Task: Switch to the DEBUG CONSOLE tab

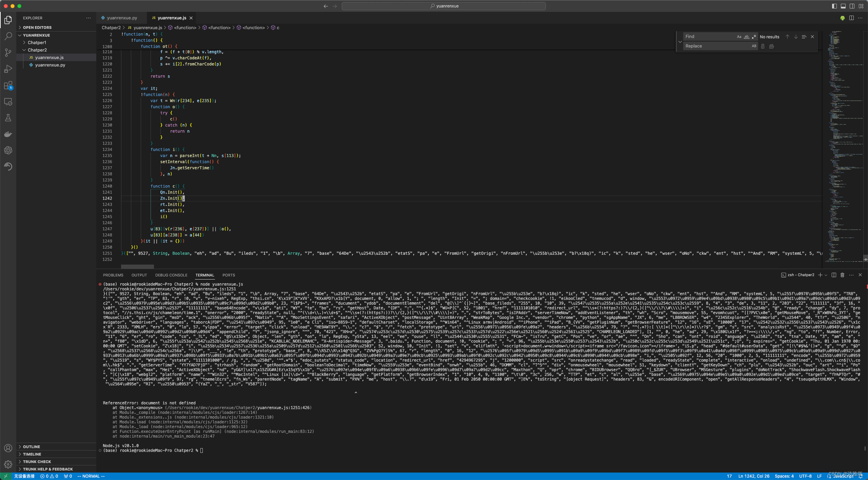Action: [x=171, y=275]
